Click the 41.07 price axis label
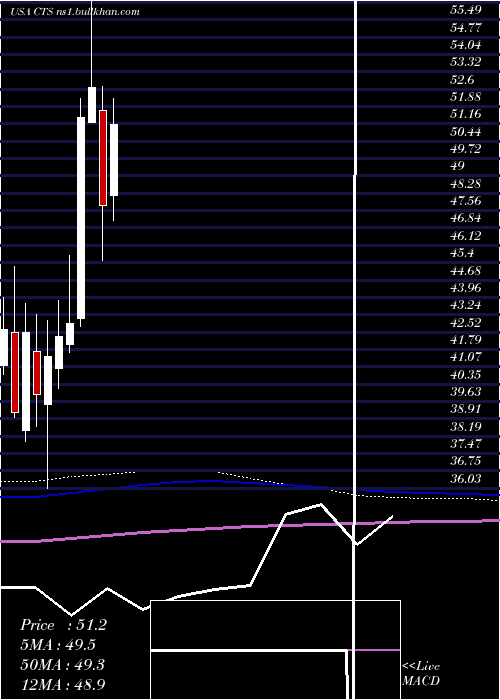 tap(465, 357)
